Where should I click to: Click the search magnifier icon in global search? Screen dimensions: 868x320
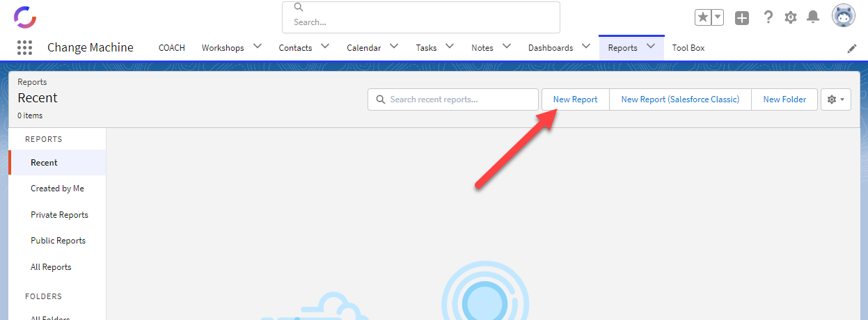point(299,7)
